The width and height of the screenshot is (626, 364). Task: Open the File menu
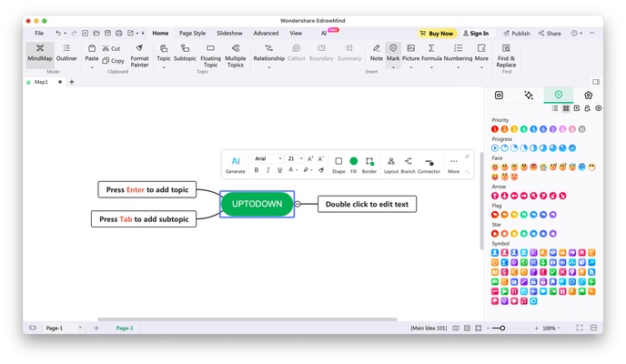(x=39, y=33)
